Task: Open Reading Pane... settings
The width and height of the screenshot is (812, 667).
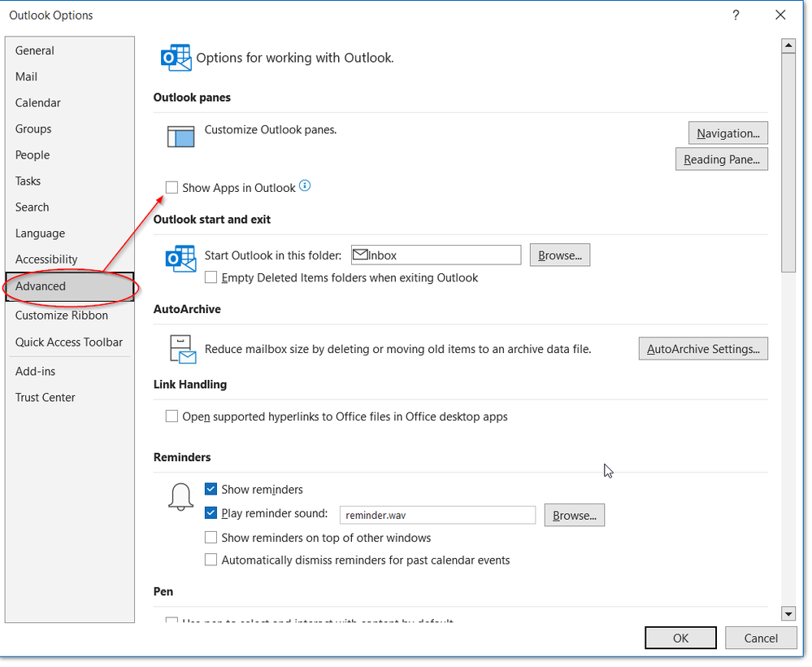Action: coord(722,159)
